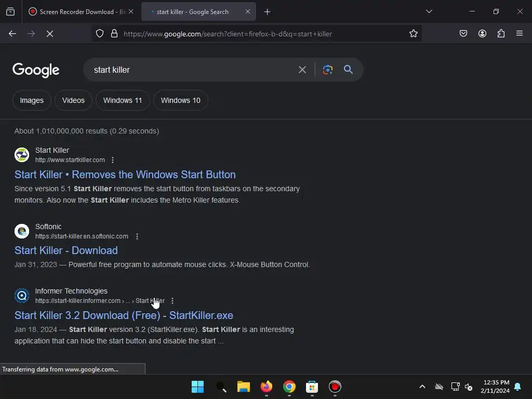Apply the Windows 10 filter chip
This screenshot has height=399, width=532.
click(180, 100)
